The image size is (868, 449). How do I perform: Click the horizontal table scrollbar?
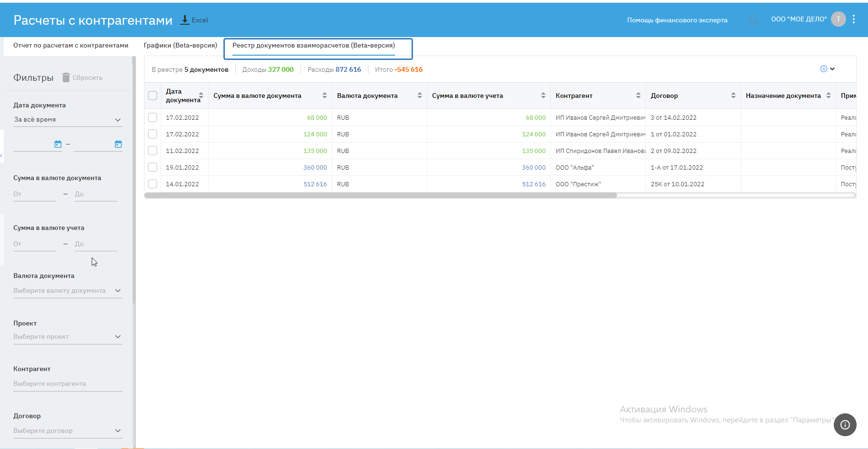coord(380,195)
